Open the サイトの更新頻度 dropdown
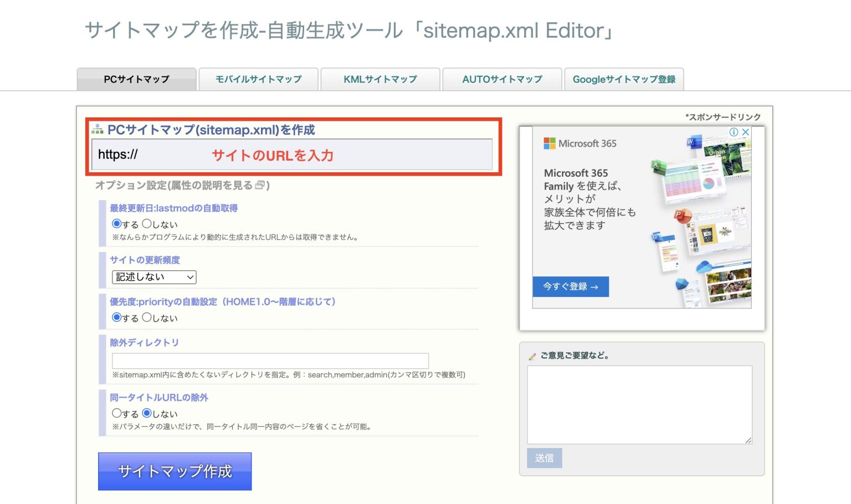The width and height of the screenshot is (851, 504). pos(154,277)
